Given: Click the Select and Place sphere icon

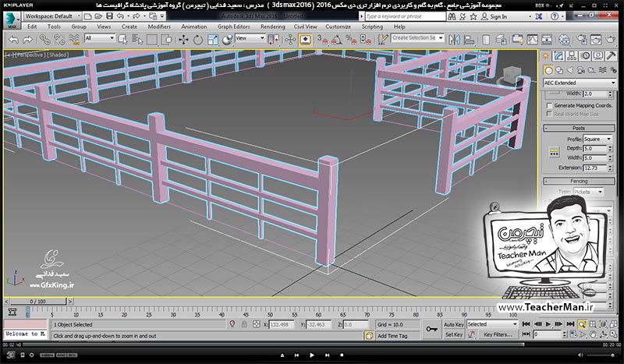Looking at the screenshot, I should (x=227, y=40).
